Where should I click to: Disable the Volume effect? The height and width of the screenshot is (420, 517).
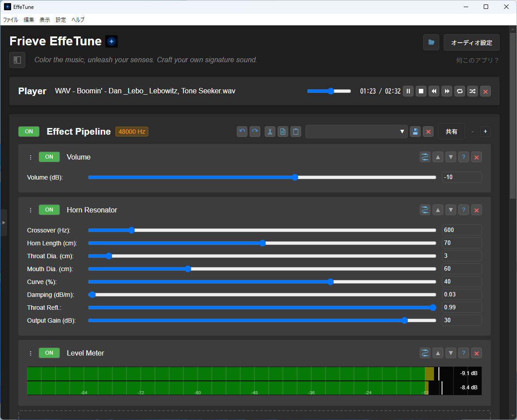49,157
